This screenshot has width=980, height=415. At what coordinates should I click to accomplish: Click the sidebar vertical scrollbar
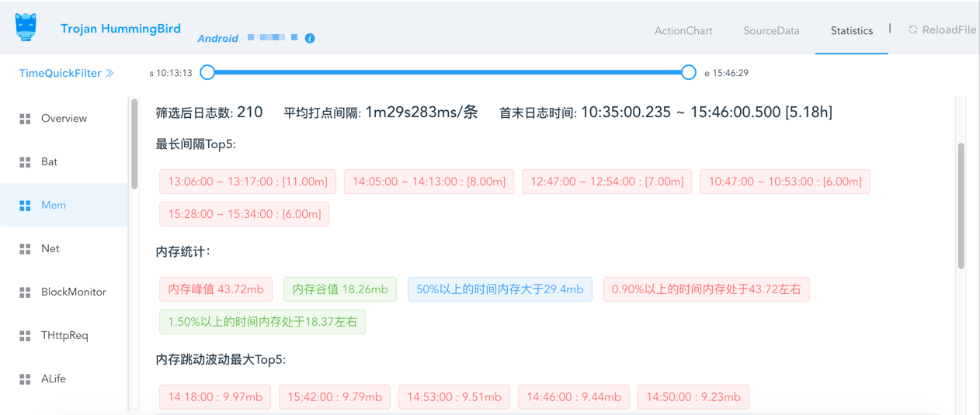pos(134,144)
